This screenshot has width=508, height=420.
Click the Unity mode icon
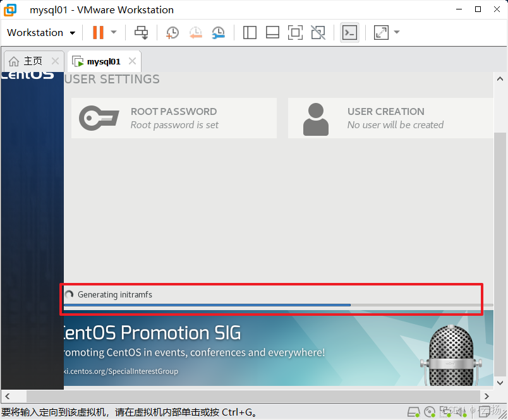[x=318, y=32]
